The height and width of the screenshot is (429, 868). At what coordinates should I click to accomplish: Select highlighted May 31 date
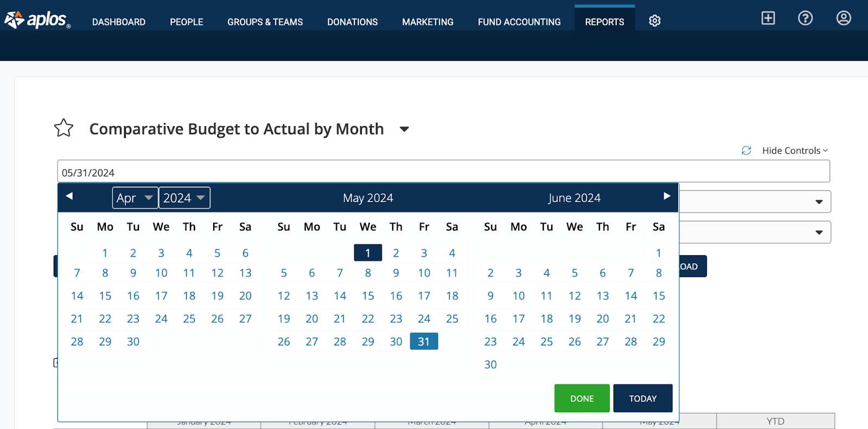pyautogui.click(x=424, y=341)
